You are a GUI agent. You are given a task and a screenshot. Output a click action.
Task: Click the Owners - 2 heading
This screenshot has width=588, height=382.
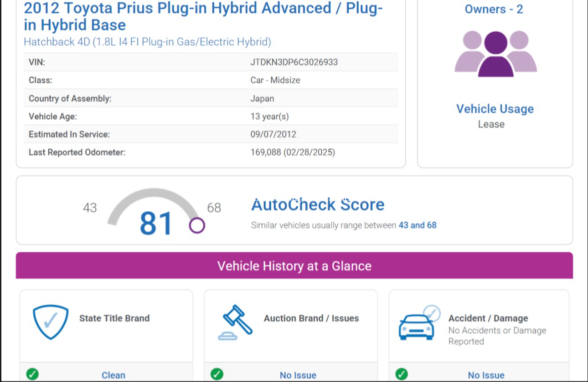(x=494, y=9)
